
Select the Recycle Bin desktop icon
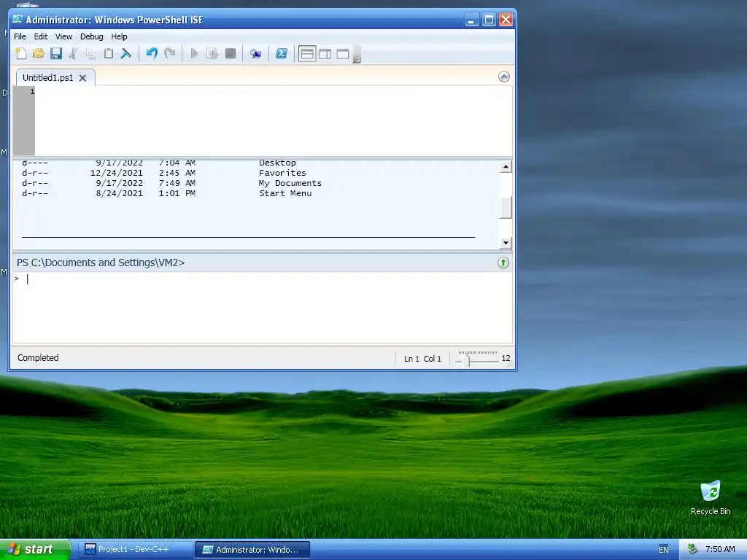coord(711,497)
